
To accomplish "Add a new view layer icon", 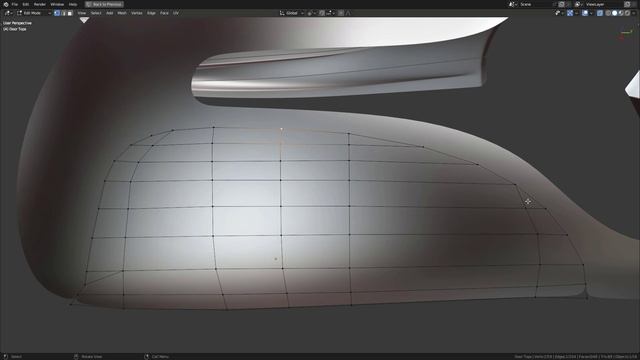I will (x=627, y=4).
